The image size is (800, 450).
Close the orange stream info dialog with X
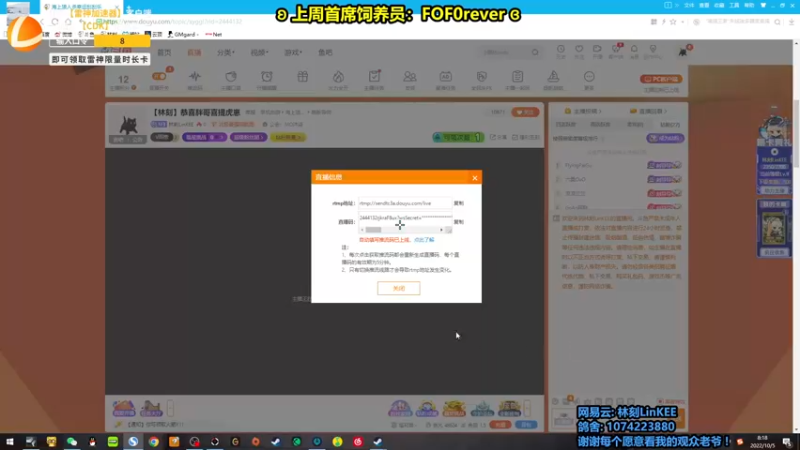[x=474, y=178]
